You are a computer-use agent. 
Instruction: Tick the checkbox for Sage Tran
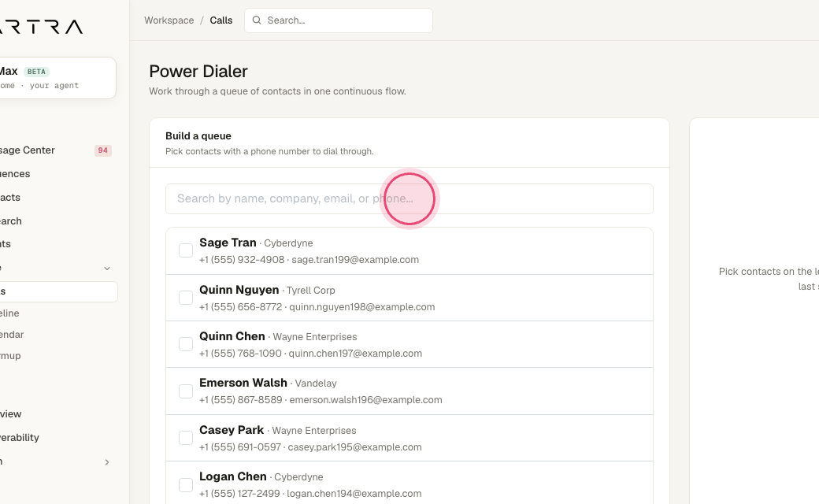coord(186,250)
